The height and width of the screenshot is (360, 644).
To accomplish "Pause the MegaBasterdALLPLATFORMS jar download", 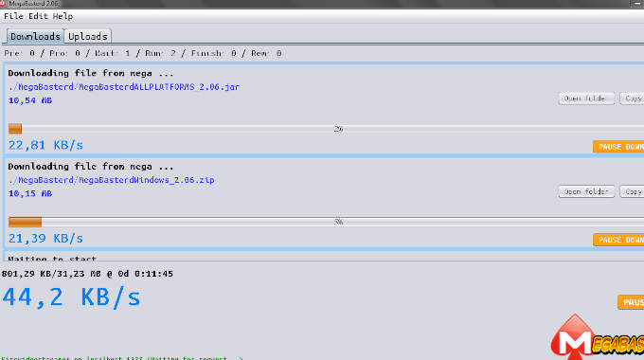I will point(618,147).
